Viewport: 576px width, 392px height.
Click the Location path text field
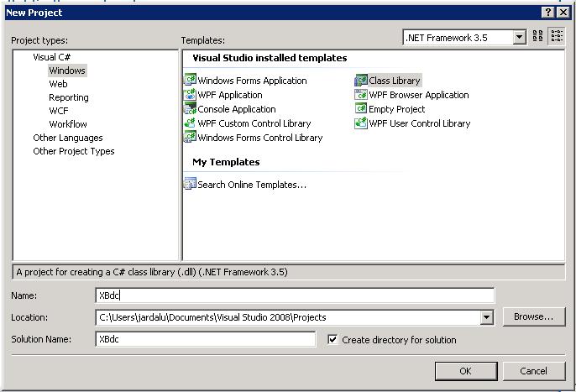point(288,317)
